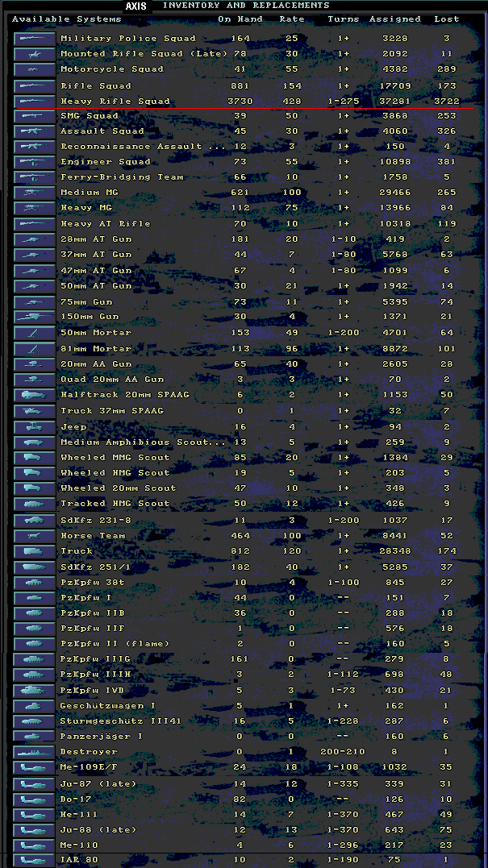Select the 50mm AT Gun icon

point(35,286)
